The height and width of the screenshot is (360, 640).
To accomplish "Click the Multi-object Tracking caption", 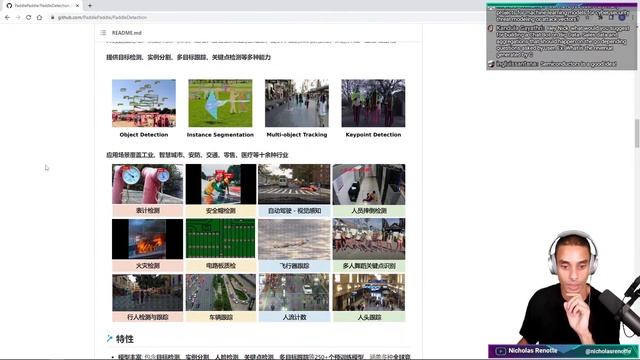I will 297,135.
